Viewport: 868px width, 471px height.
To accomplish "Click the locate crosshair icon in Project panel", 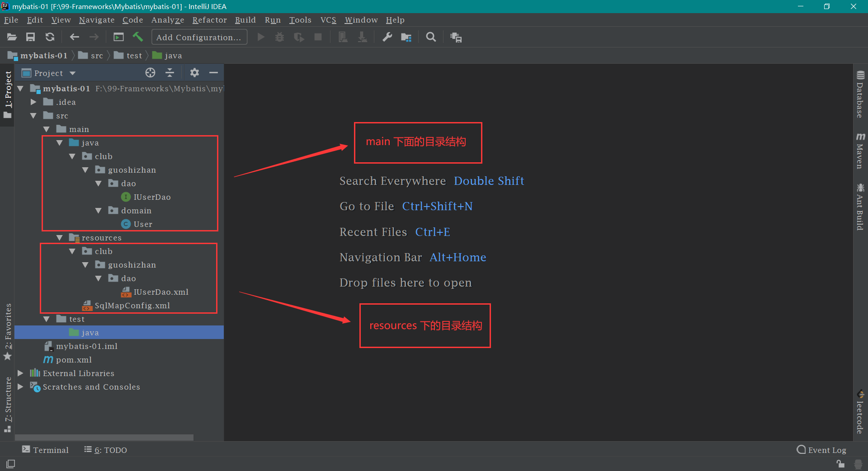I will [x=150, y=73].
